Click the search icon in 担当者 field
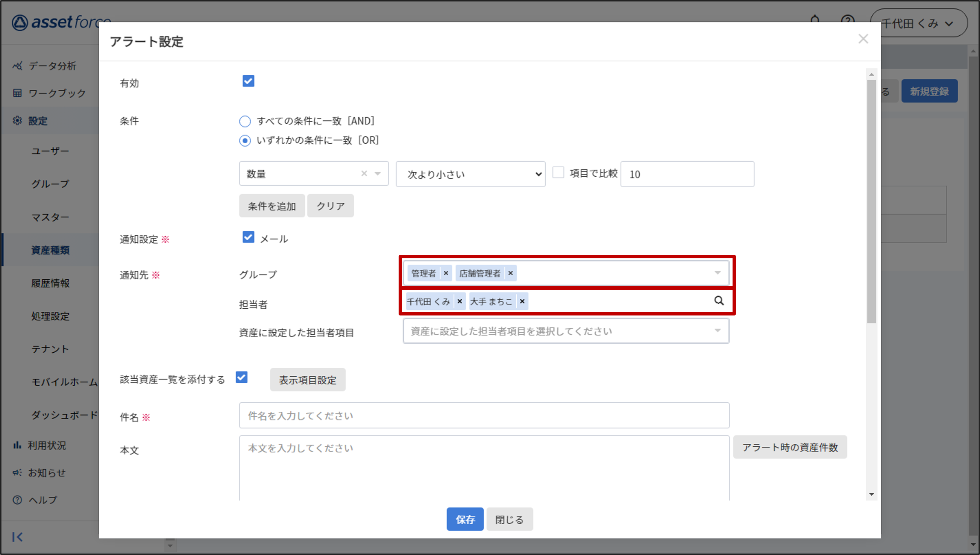Screen dimensions: 980x555 point(719,301)
